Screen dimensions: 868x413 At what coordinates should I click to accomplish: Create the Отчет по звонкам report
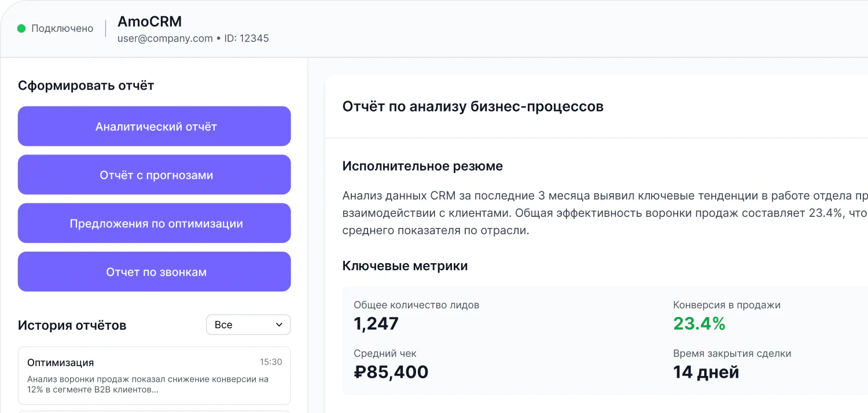click(x=154, y=272)
